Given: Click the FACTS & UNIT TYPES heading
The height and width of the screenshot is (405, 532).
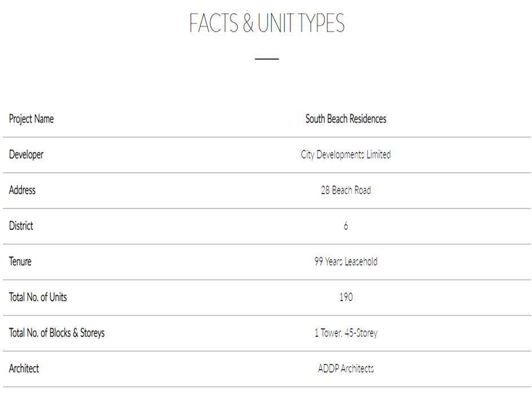Looking at the screenshot, I should pyautogui.click(x=266, y=23).
